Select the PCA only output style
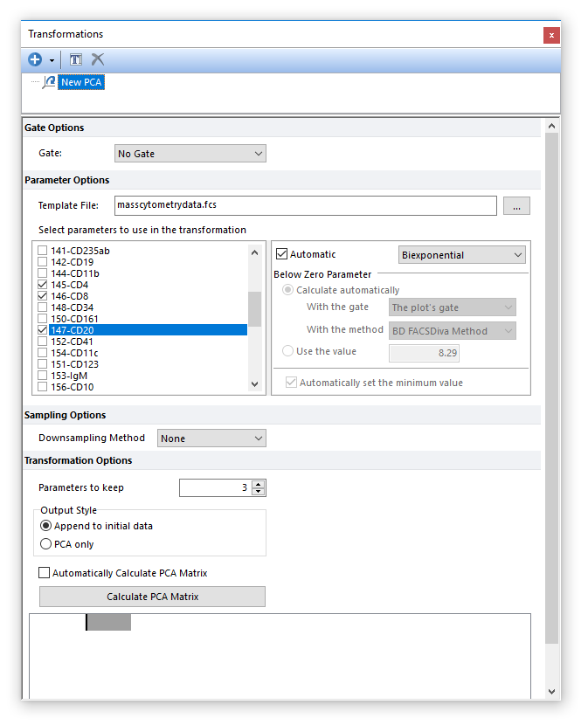This screenshot has height=725, width=588. [46, 544]
